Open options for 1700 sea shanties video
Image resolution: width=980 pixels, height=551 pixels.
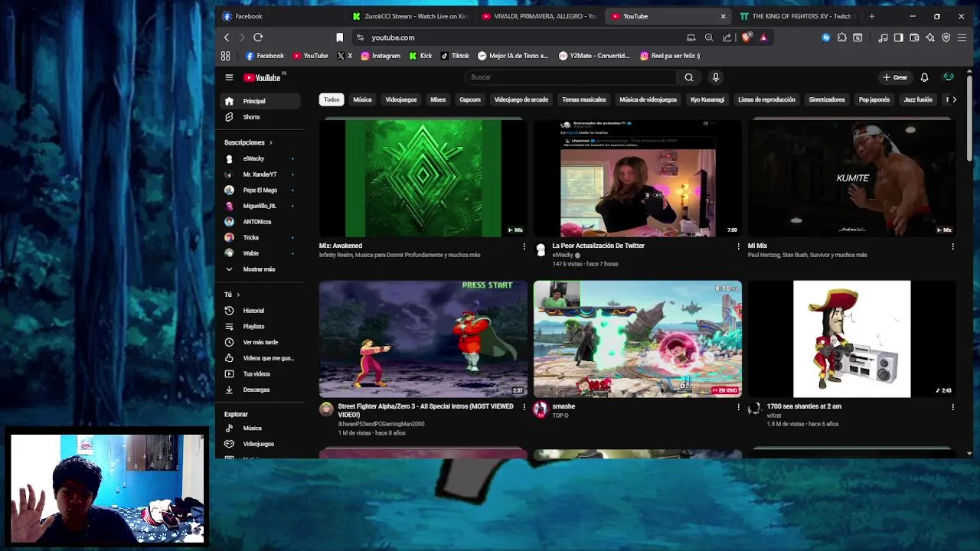pos(952,407)
